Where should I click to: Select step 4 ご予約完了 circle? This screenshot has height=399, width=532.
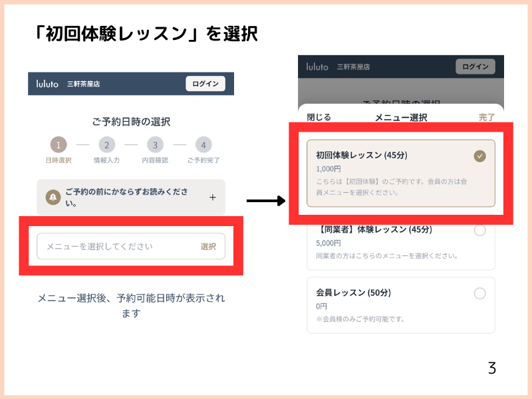tap(203, 145)
